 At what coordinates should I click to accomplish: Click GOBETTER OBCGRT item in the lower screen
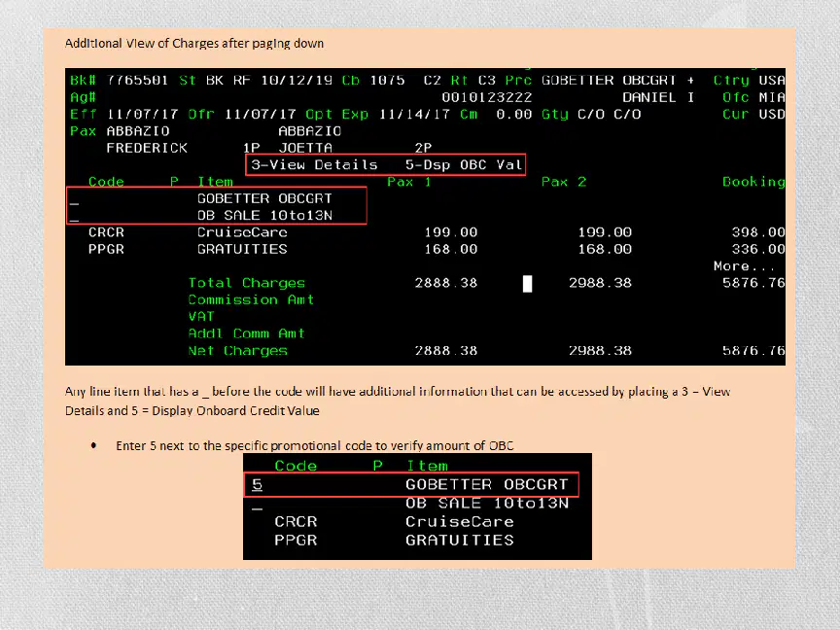(x=486, y=485)
